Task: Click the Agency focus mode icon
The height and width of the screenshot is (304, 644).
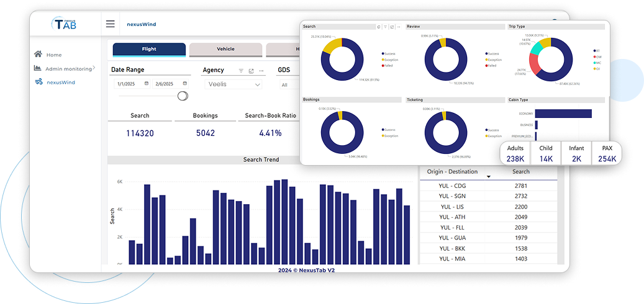Action: coord(251,71)
